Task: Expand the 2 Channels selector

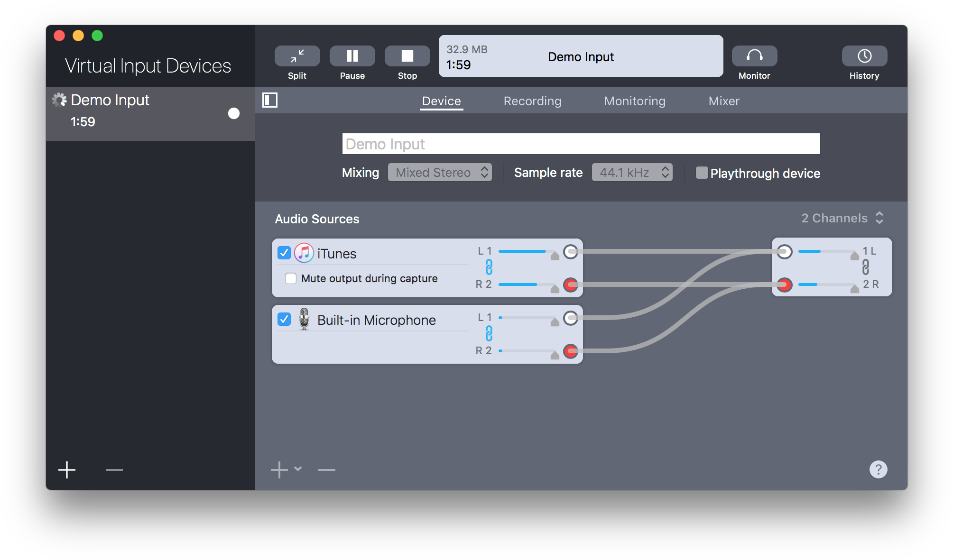Action: coord(842,218)
